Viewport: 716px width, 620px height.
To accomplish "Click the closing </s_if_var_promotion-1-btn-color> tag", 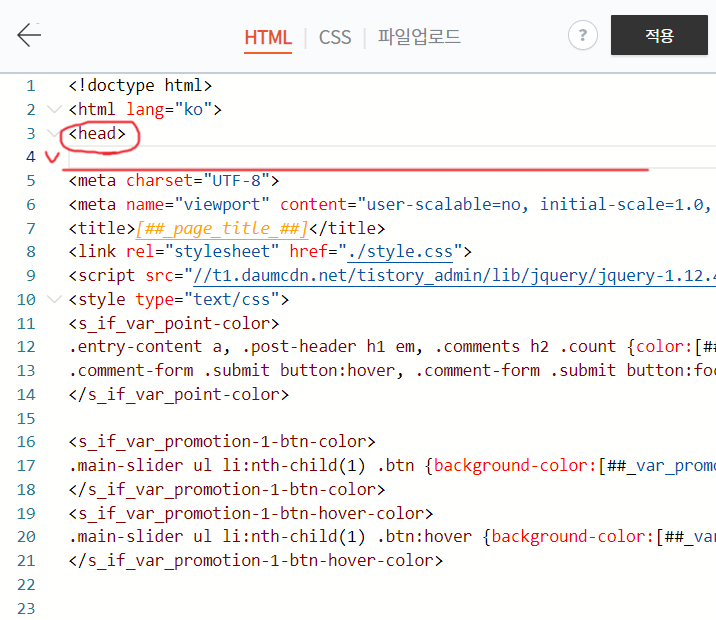I will (227, 490).
